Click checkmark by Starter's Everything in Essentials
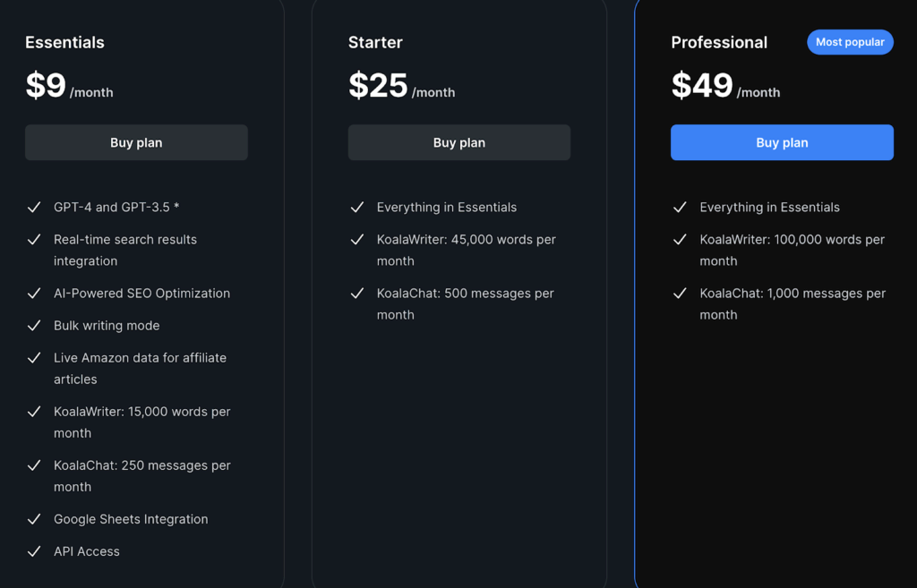Image resolution: width=917 pixels, height=588 pixels. coord(357,208)
